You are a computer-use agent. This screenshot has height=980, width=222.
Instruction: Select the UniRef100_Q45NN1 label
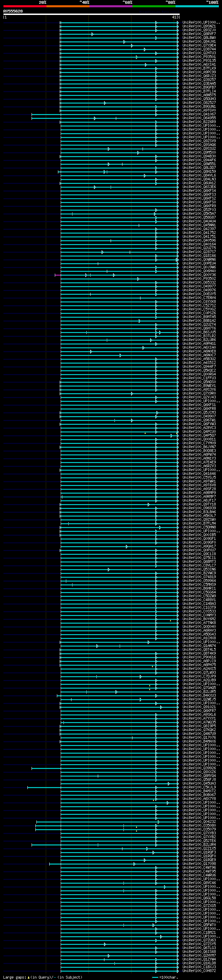[199, 225]
